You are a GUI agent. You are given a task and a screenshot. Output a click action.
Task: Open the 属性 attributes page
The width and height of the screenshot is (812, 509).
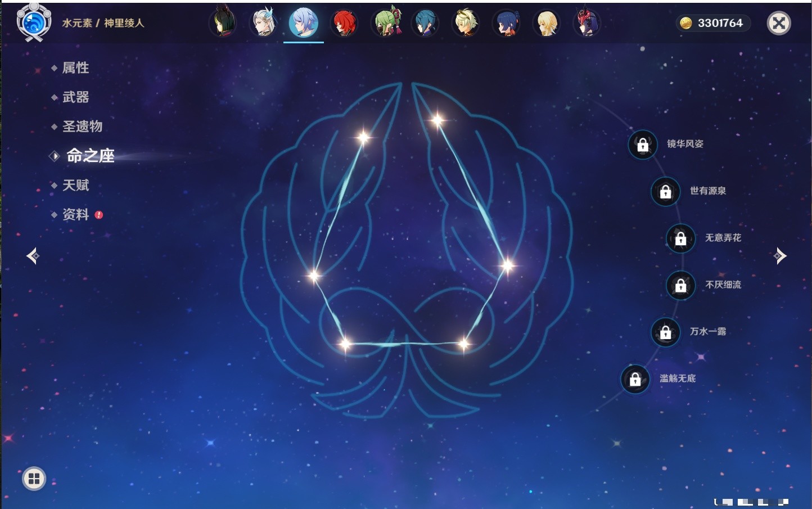75,68
